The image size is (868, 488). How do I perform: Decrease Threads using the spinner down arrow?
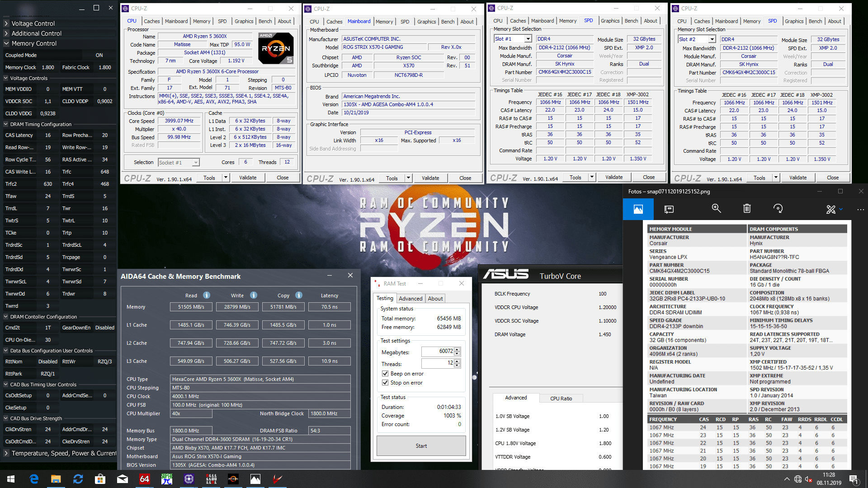pos(457,366)
